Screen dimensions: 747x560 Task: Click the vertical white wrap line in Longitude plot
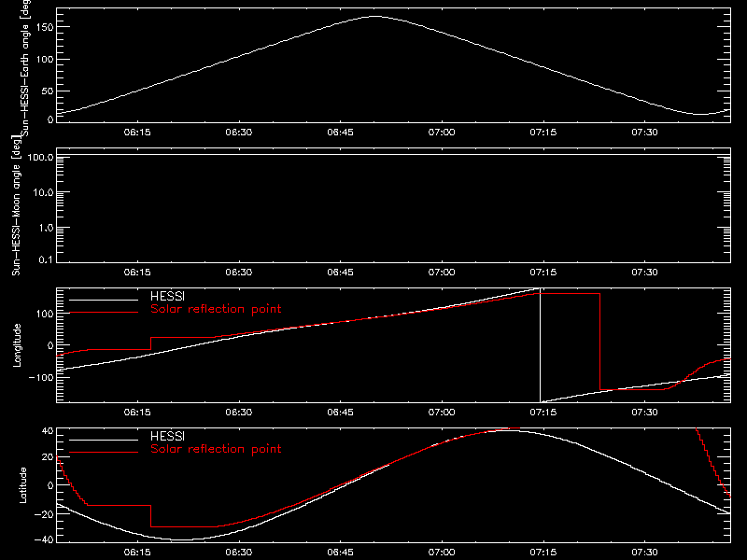[541, 345]
